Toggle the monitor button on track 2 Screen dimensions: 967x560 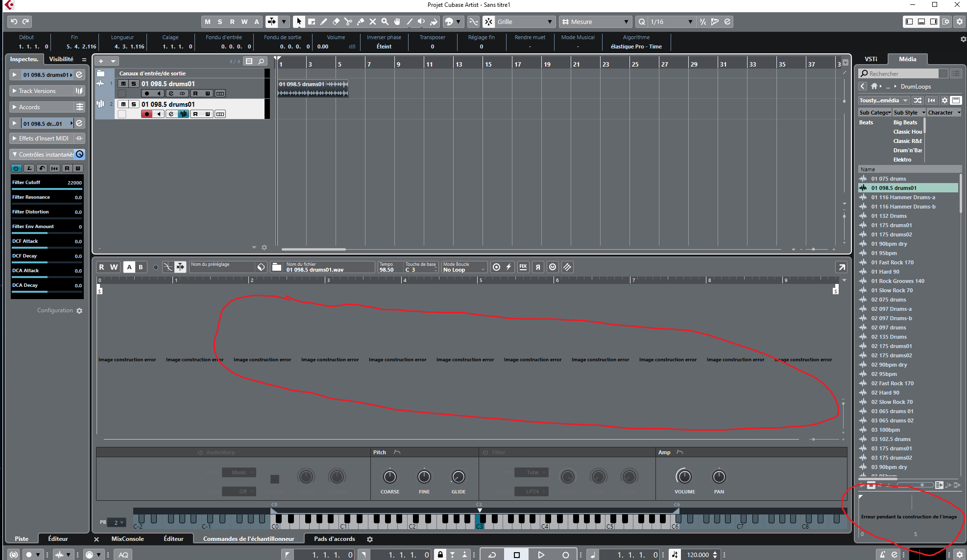pyautogui.click(x=158, y=114)
